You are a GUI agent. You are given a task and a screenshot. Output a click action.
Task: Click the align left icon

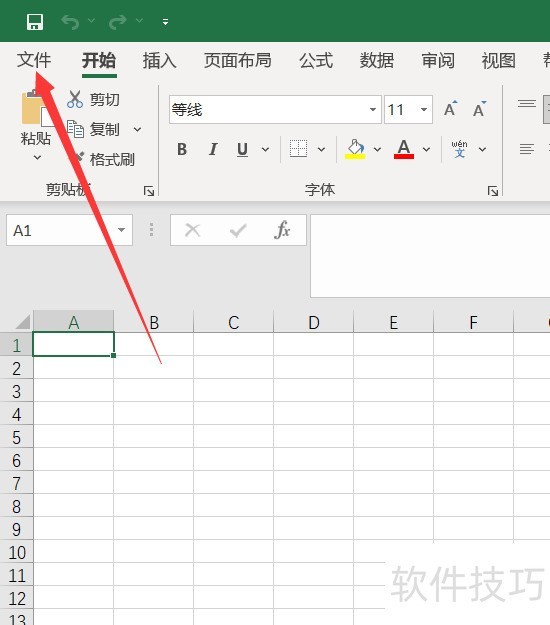pyautogui.click(x=527, y=149)
